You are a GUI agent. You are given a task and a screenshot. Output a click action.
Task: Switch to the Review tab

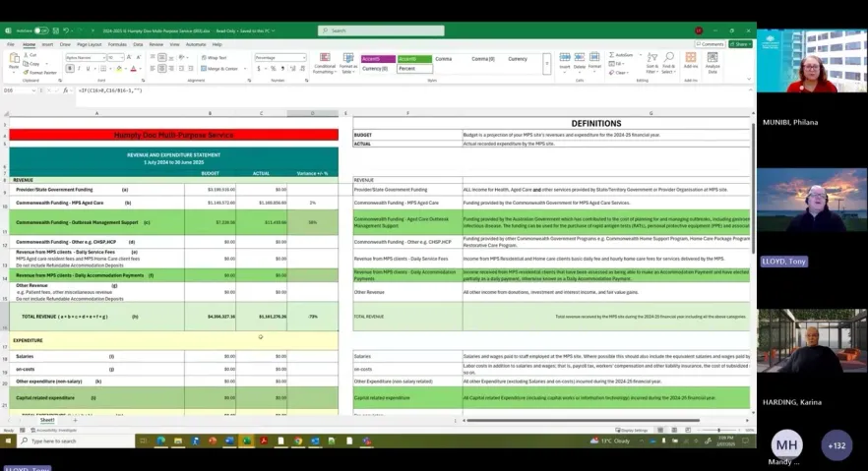coord(156,44)
